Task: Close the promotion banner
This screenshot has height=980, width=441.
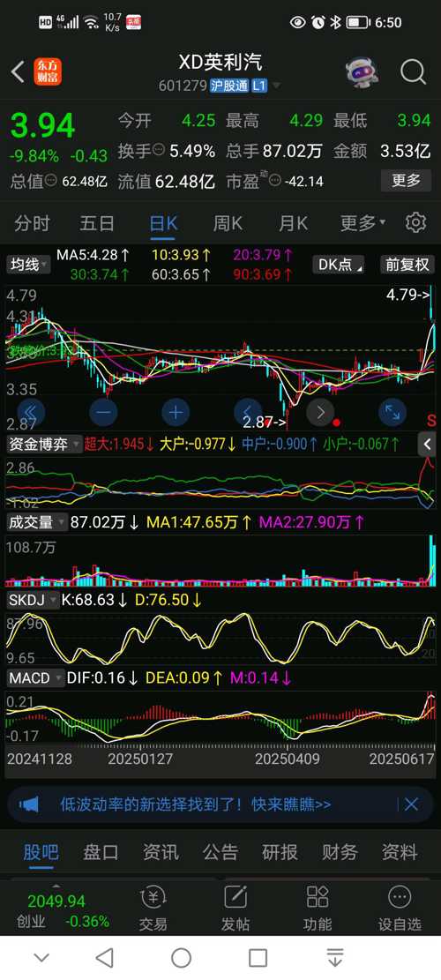Action: tap(411, 804)
